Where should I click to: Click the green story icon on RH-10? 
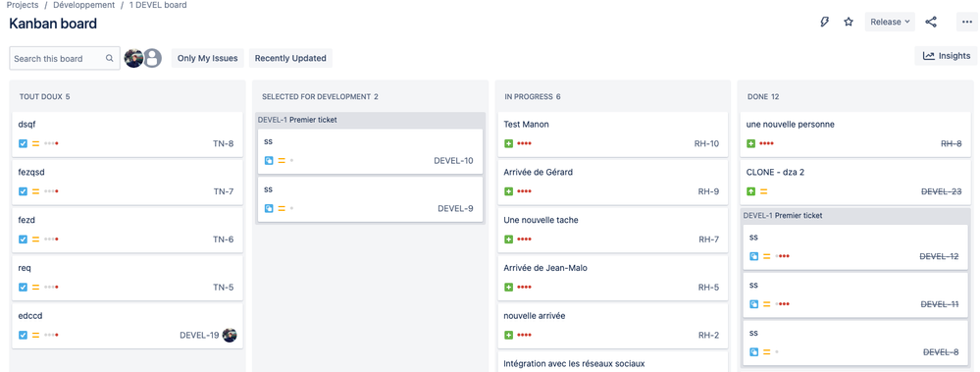[509, 144]
